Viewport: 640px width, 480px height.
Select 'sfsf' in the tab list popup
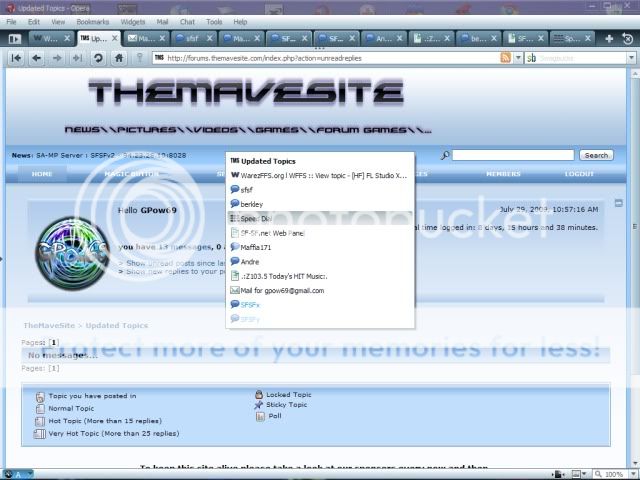tap(320, 190)
